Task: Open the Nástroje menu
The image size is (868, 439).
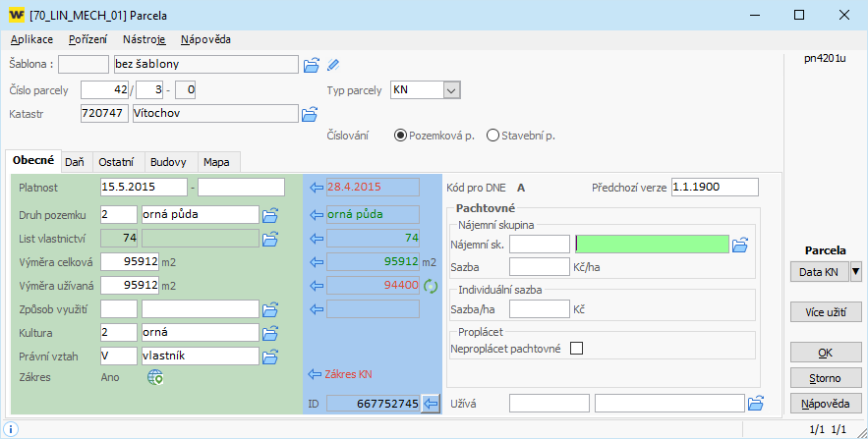Action: [x=144, y=39]
